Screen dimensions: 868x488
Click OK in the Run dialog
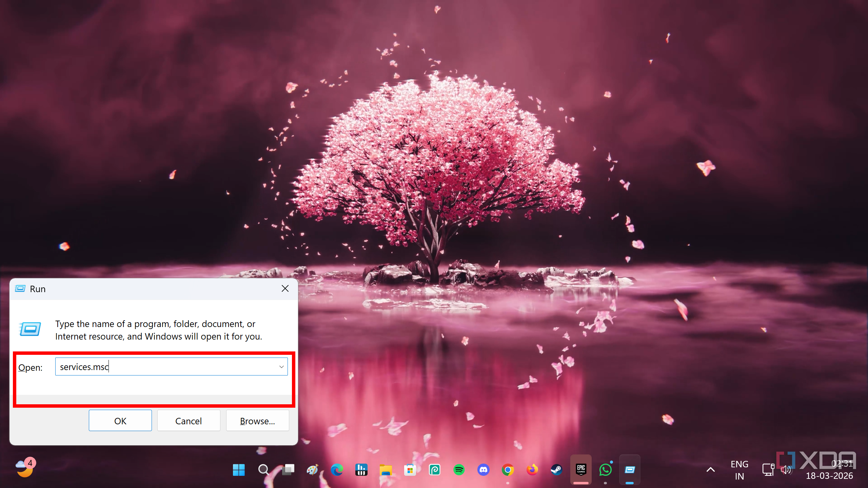coord(120,421)
